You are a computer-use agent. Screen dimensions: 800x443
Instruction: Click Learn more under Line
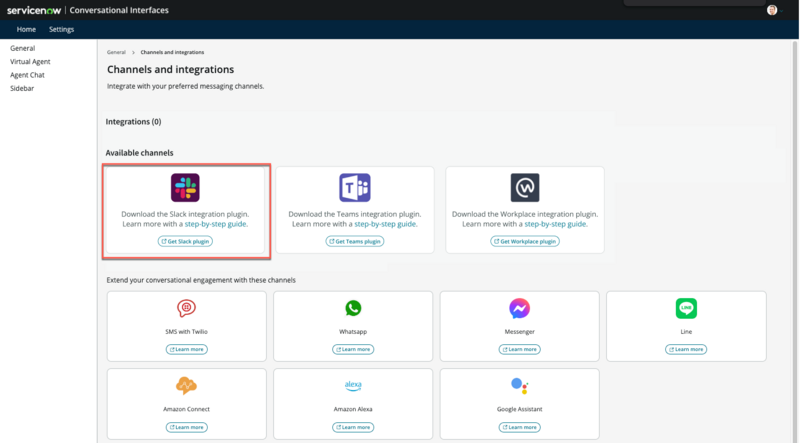pos(686,349)
